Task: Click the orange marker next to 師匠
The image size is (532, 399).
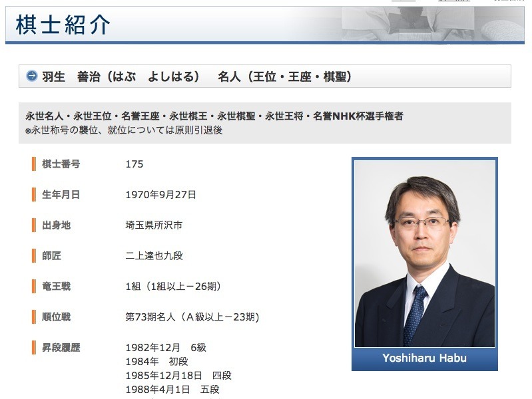Action: [x=33, y=256]
